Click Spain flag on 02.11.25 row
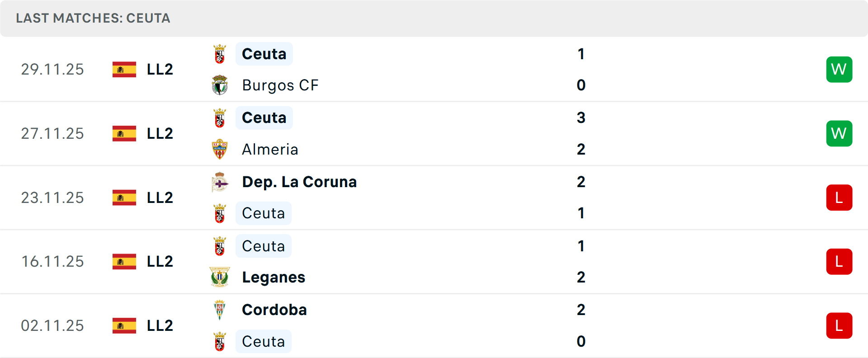Screen dimensions: 868x358 [x=124, y=325]
